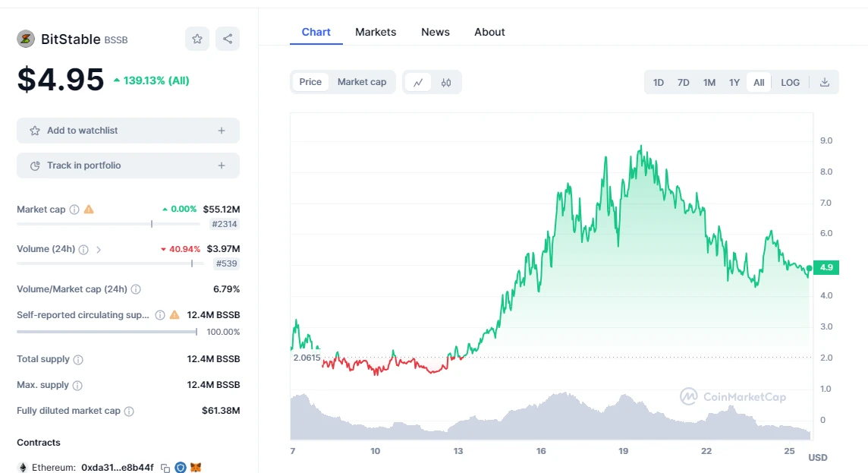
Task: Open the Markets tab
Action: [376, 32]
